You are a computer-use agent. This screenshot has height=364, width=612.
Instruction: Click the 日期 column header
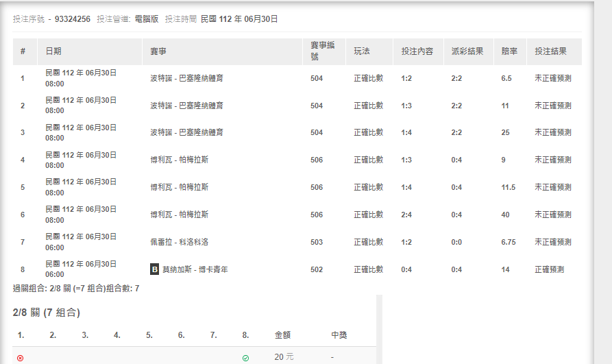pyautogui.click(x=53, y=51)
